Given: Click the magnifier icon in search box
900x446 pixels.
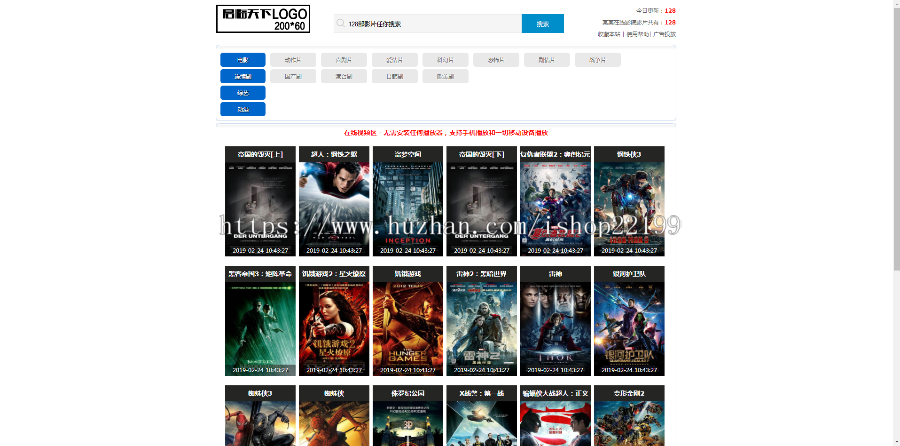Looking at the screenshot, I should tap(340, 24).
